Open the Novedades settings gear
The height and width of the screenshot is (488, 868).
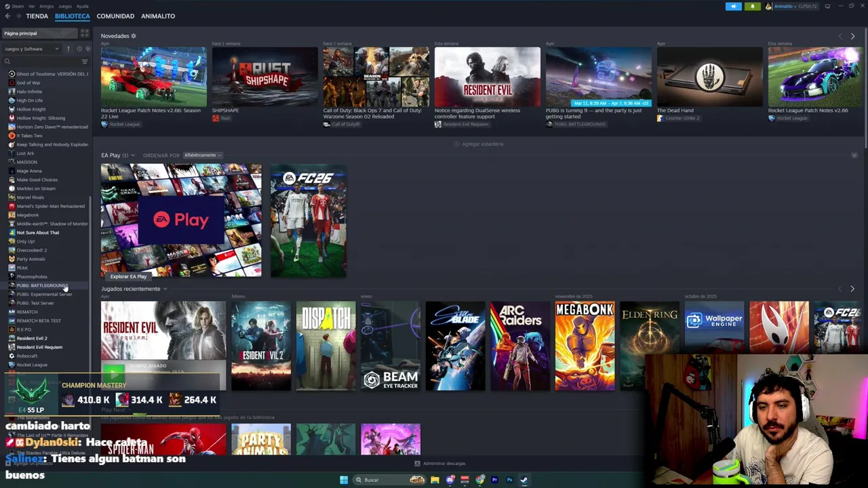pos(134,36)
